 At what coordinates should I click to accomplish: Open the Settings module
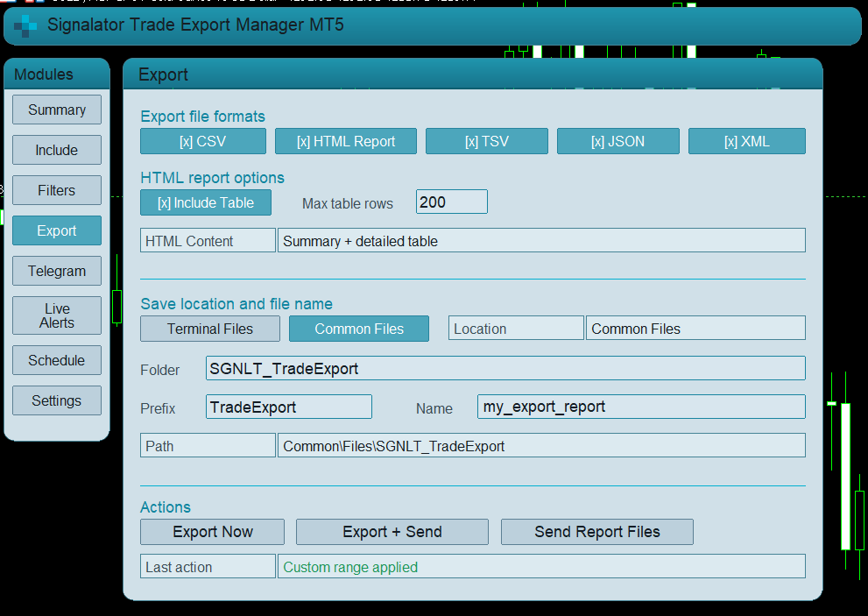(x=57, y=400)
